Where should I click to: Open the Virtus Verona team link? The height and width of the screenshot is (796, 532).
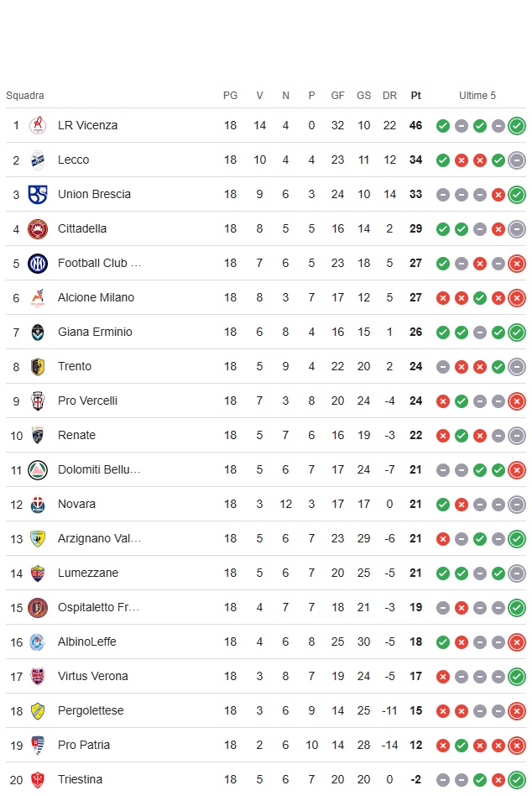coord(92,677)
